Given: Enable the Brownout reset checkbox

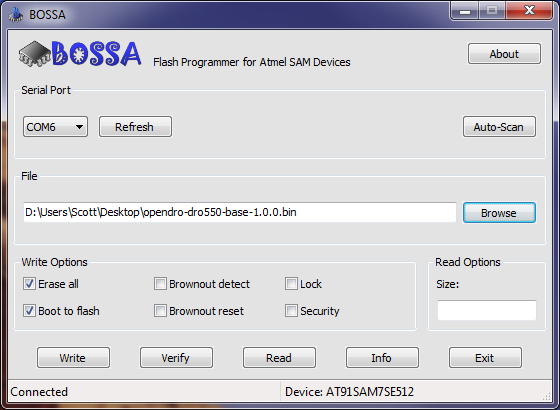Looking at the screenshot, I should [160, 311].
